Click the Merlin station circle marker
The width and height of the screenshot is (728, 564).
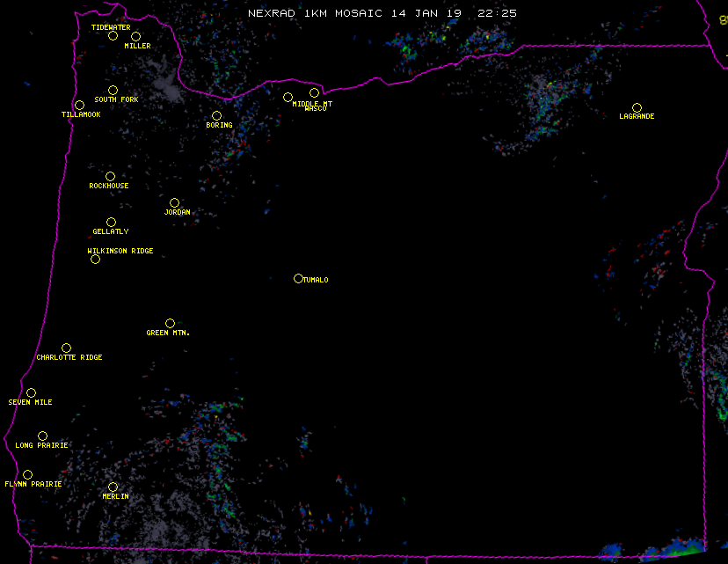(x=113, y=487)
